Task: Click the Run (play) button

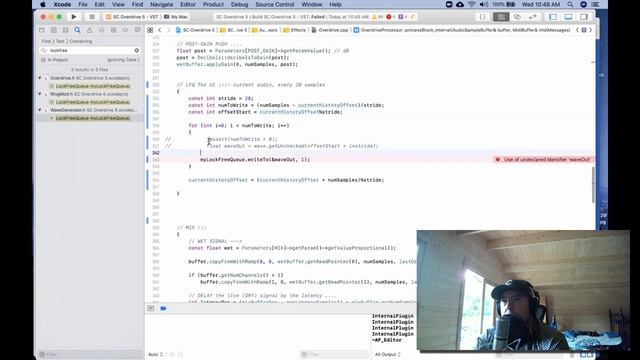Action: click(x=74, y=17)
